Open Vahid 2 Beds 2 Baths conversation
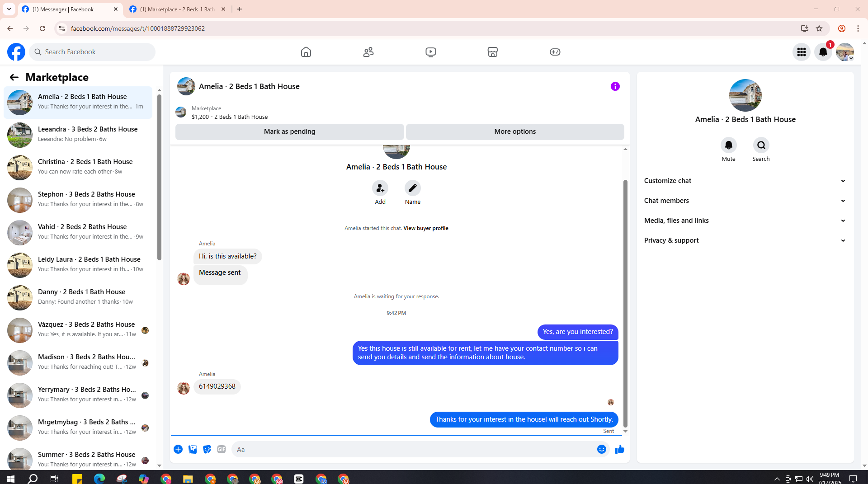The width and height of the screenshot is (868, 484). (78, 233)
